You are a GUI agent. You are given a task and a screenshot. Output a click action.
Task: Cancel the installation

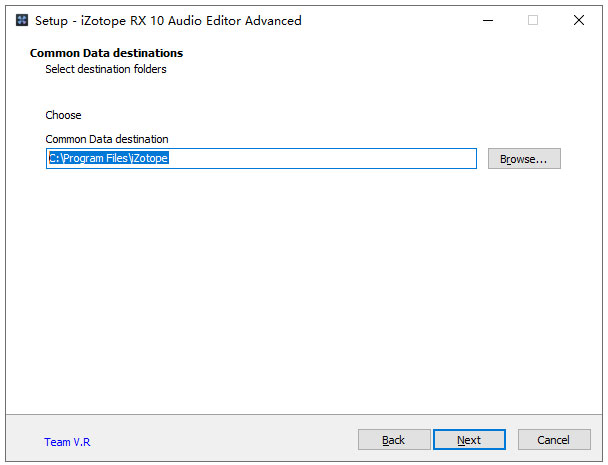554,440
